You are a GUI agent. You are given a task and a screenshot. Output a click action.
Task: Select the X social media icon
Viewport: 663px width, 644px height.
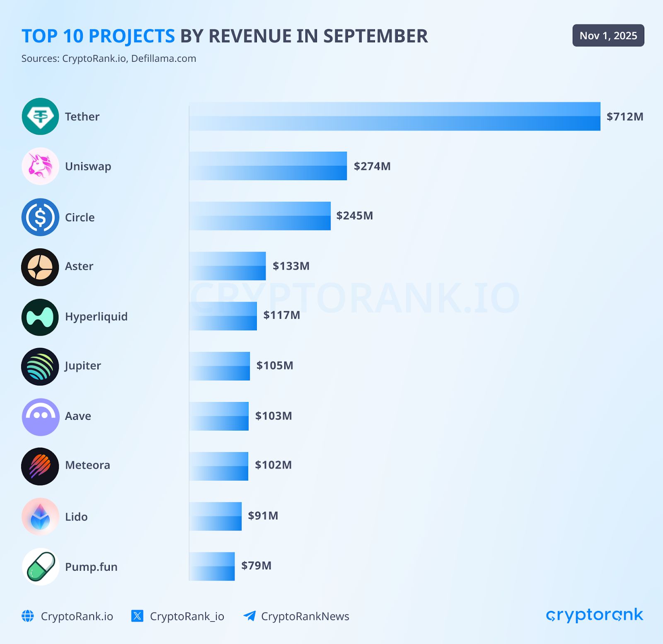pyautogui.click(x=137, y=617)
